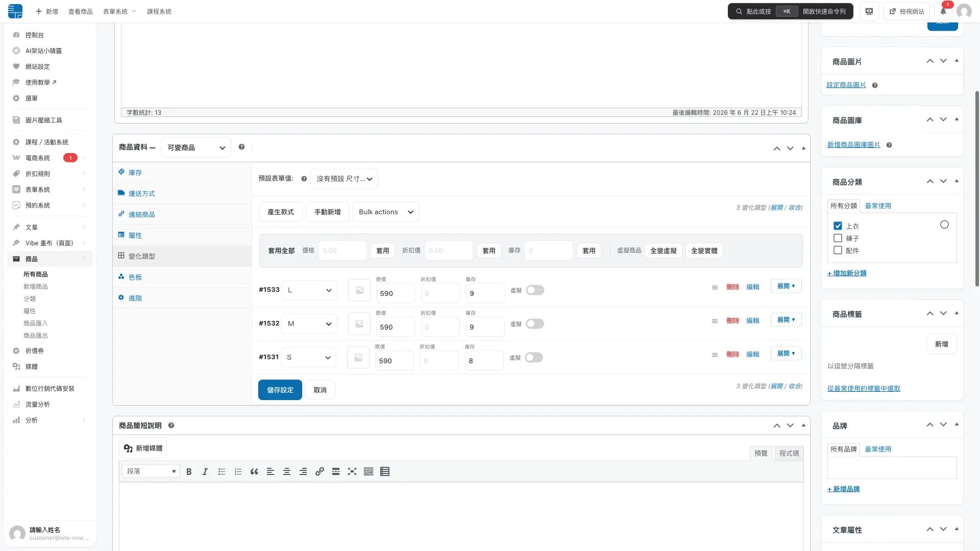
Task: Click image placeholder for variation #1533
Action: tap(359, 290)
